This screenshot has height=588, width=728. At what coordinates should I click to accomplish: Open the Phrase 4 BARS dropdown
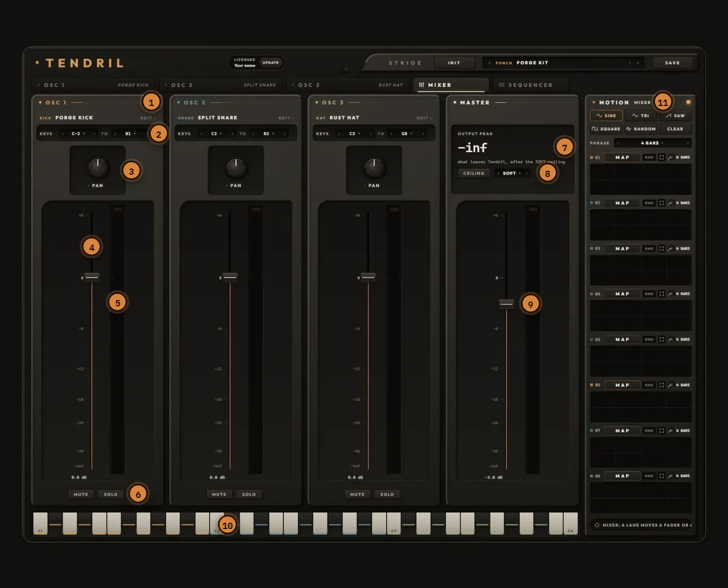652,143
